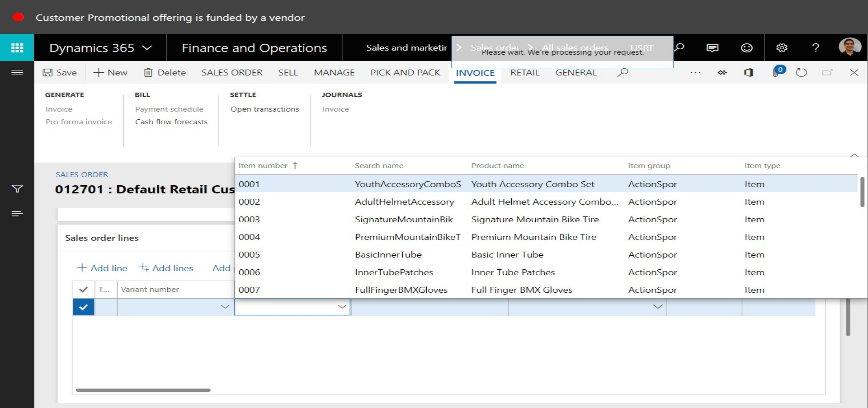Select item 0005 Basic Inner Tube row
The width and height of the screenshot is (868, 408).
pyautogui.click(x=507, y=255)
